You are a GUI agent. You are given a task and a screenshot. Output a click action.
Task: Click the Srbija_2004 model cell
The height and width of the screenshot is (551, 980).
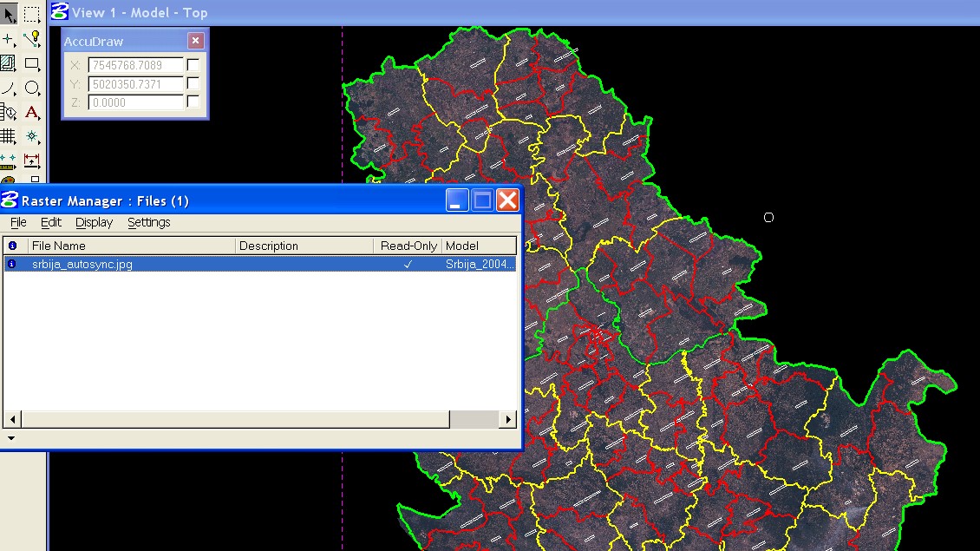point(480,264)
